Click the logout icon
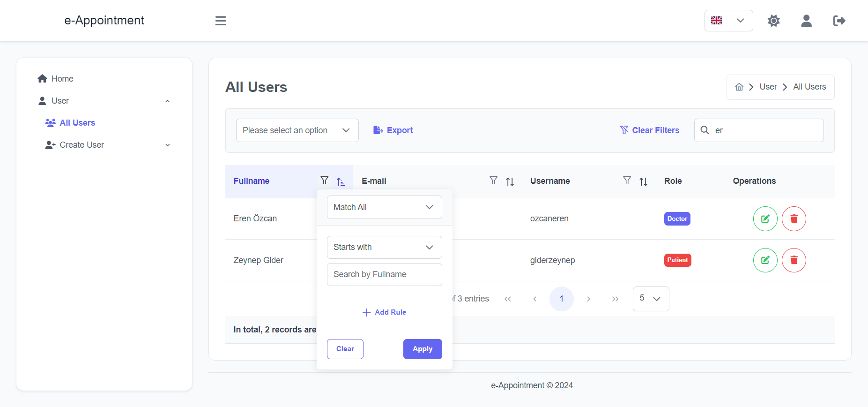868x407 pixels. 839,21
